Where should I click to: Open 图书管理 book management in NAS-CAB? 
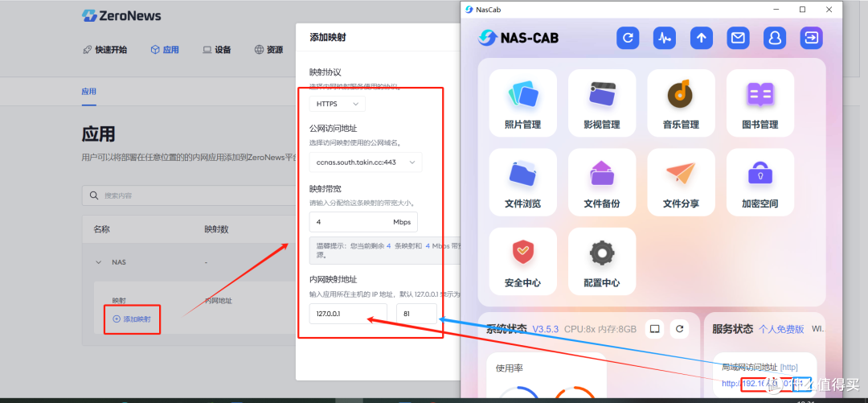(760, 103)
